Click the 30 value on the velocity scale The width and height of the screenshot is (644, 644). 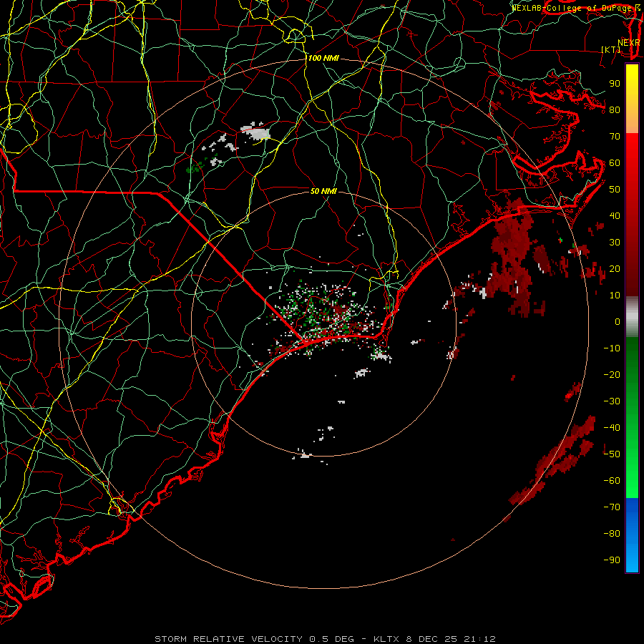(x=615, y=243)
